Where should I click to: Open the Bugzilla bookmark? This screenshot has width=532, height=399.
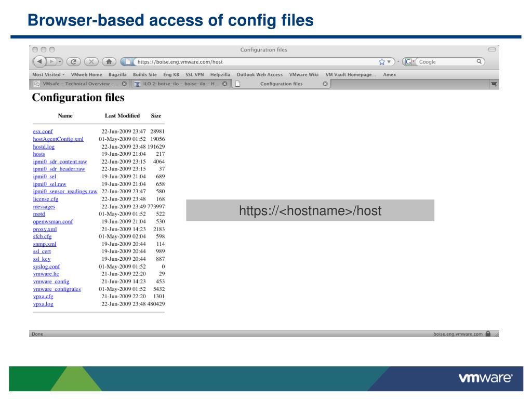click(x=117, y=74)
